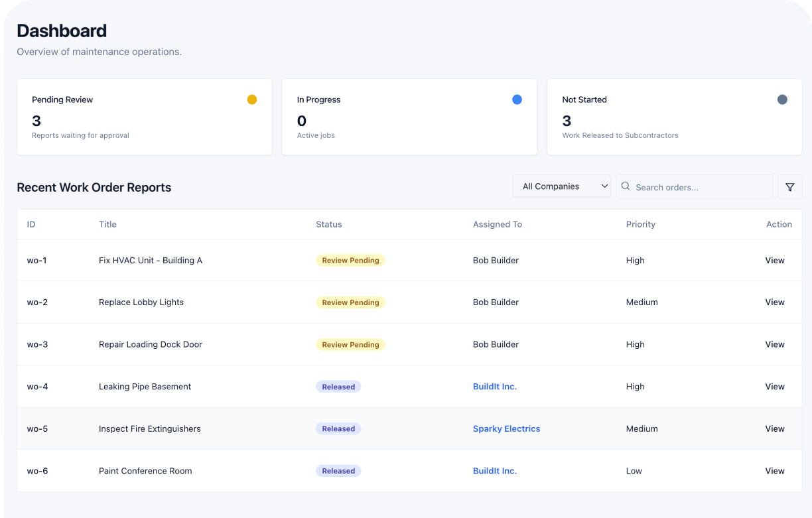
Task: Click the Action column header
Action: coord(779,224)
